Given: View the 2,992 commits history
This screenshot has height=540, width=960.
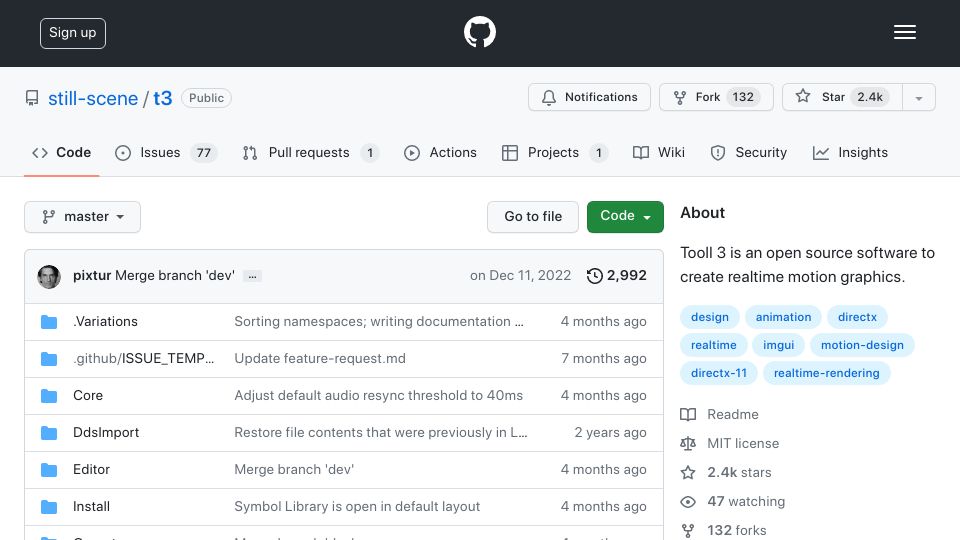Looking at the screenshot, I should click(617, 276).
